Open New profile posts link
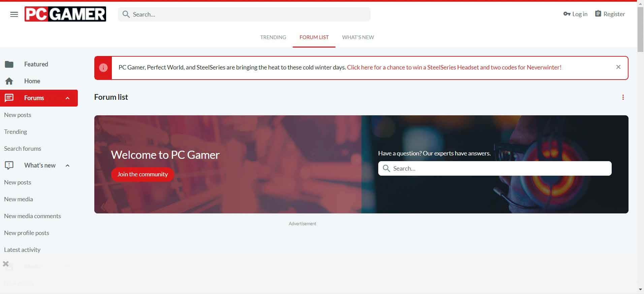Image resolution: width=644 pixels, height=295 pixels. point(27,233)
